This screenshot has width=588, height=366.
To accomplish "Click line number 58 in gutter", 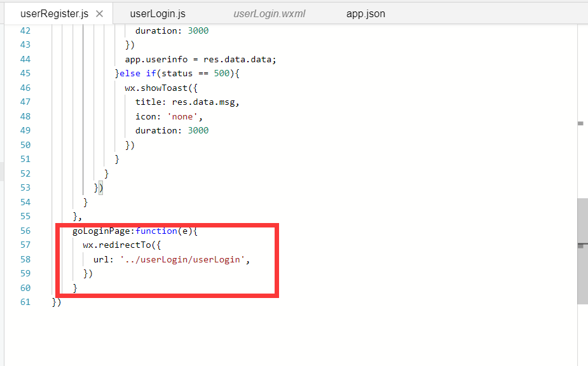I will pyautogui.click(x=25, y=259).
